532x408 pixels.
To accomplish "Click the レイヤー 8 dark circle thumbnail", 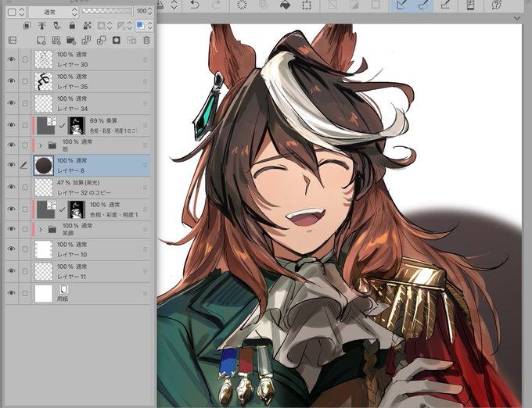I will [x=44, y=166].
